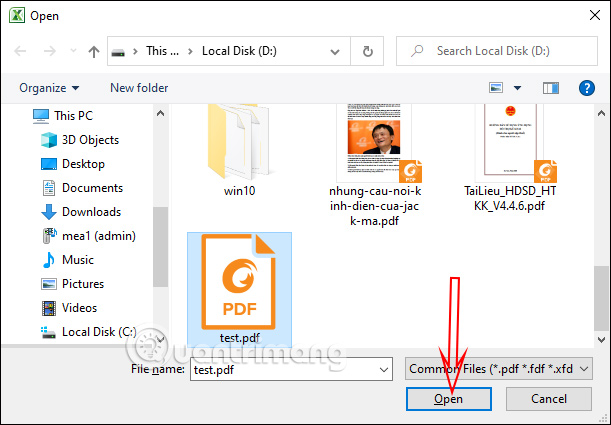
Task: Click the Search Local Disk (D:) field
Action: tap(497, 51)
